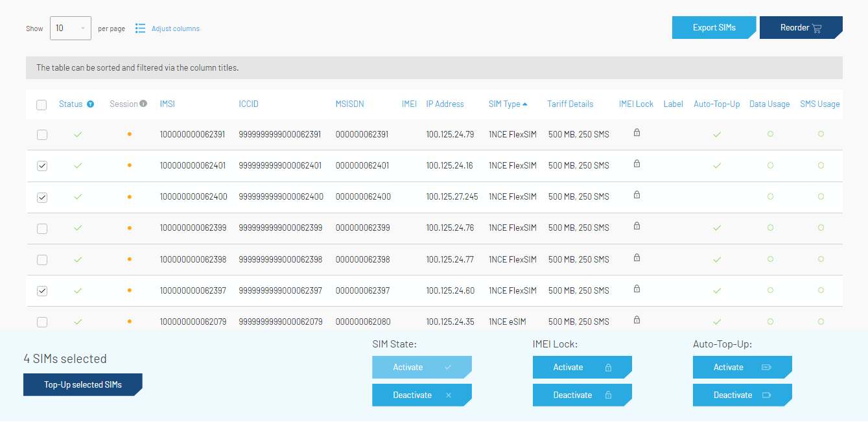Click the Status column filter icon
This screenshot has height=422, width=868.
click(91, 104)
